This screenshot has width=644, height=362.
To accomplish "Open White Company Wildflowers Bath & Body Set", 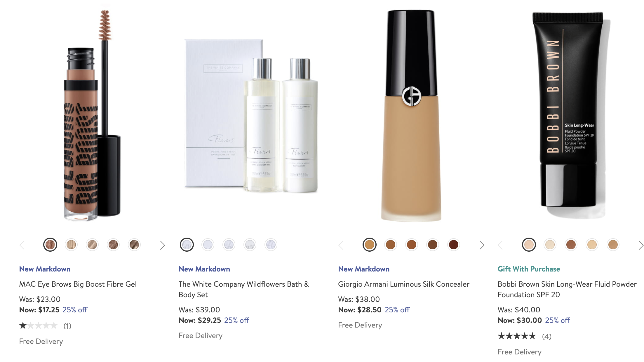I will (x=244, y=289).
